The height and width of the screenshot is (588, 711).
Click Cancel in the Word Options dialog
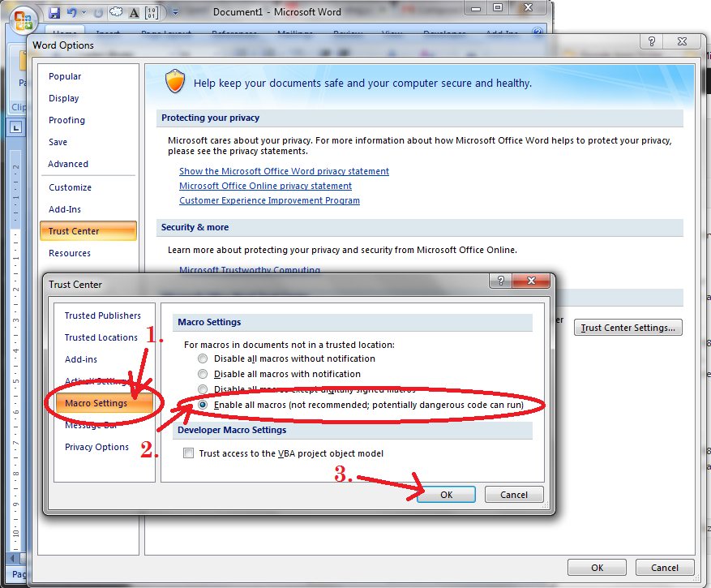[665, 568]
